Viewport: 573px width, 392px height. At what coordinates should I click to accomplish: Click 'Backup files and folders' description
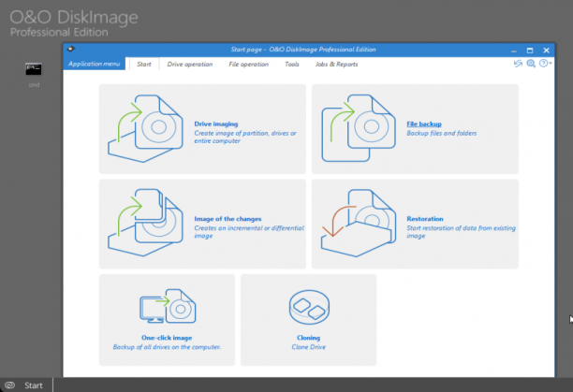pos(441,133)
